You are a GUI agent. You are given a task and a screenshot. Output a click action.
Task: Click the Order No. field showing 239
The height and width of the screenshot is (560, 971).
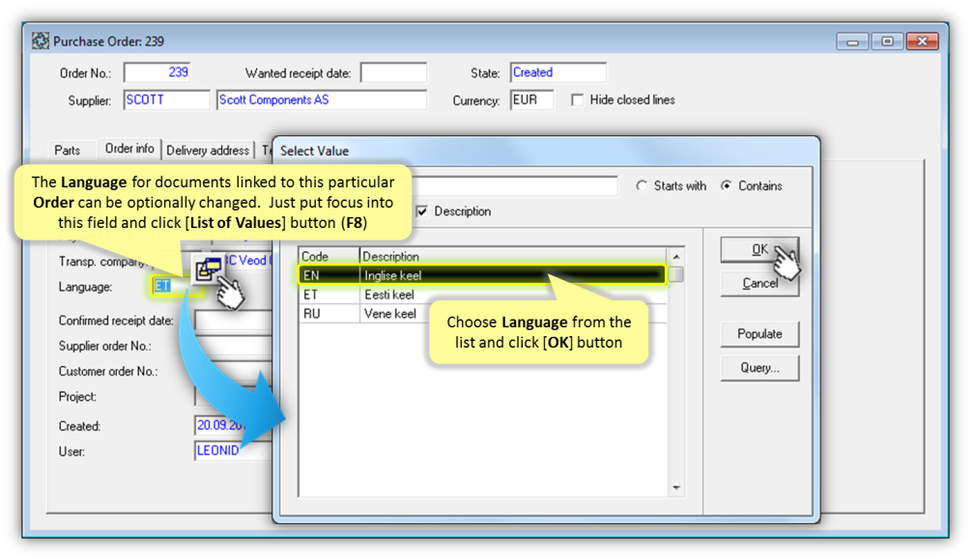click(157, 72)
